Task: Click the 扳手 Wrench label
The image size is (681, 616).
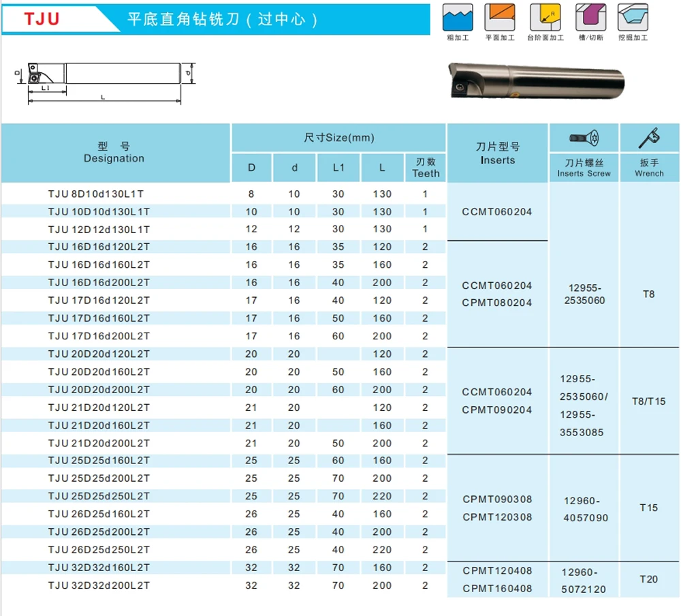Action: coord(649,168)
